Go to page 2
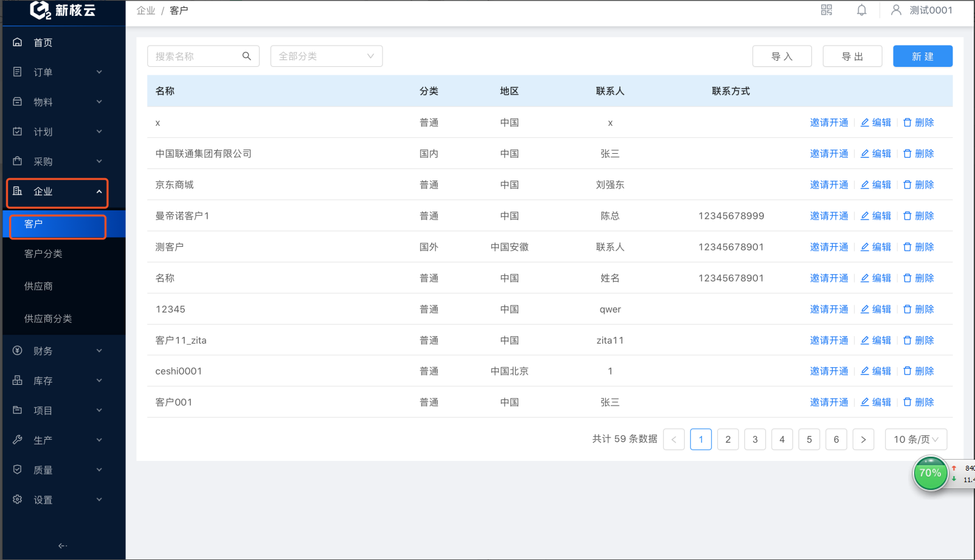 728,439
